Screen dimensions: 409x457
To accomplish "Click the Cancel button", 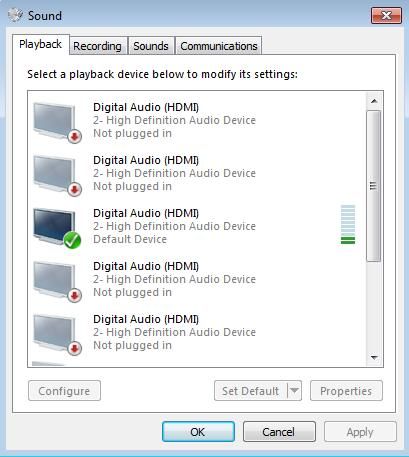I will click(x=279, y=432).
